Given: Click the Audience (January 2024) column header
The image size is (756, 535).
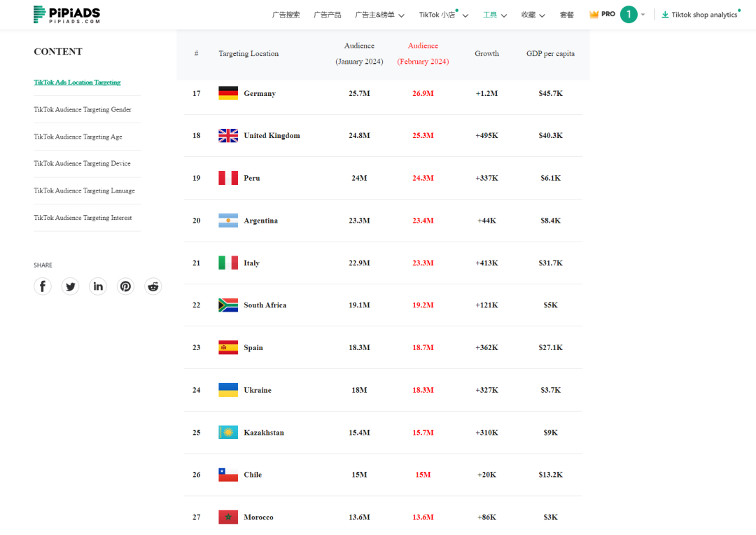Looking at the screenshot, I should click(359, 53).
